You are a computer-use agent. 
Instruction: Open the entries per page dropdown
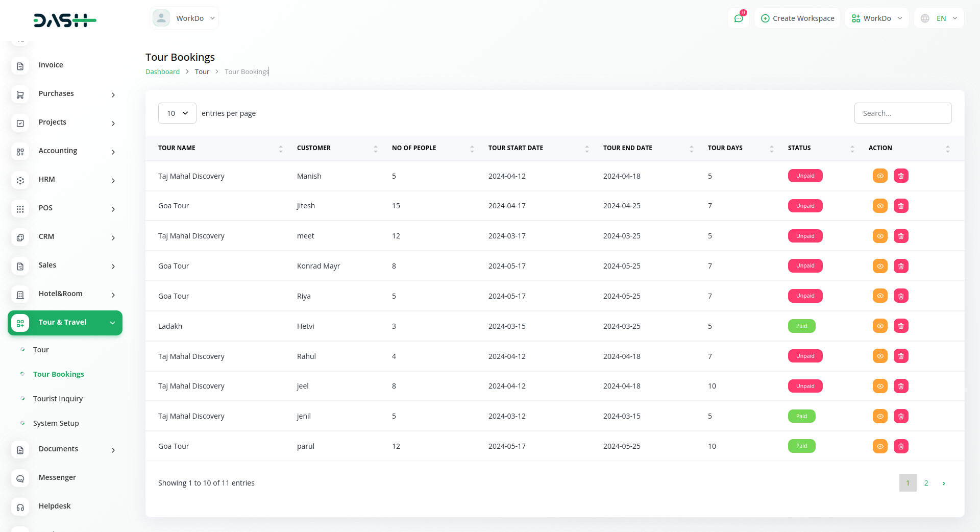pyautogui.click(x=177, y=113)
